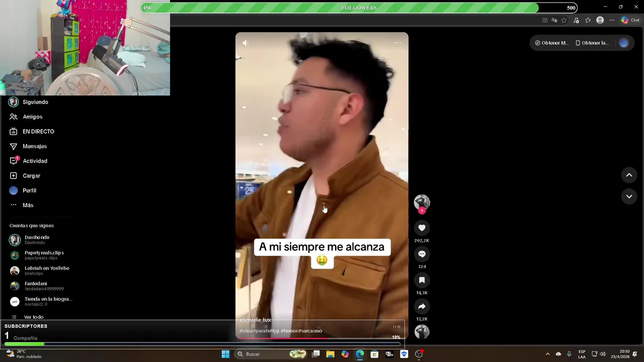Open the Copilot Chat button

630,20
